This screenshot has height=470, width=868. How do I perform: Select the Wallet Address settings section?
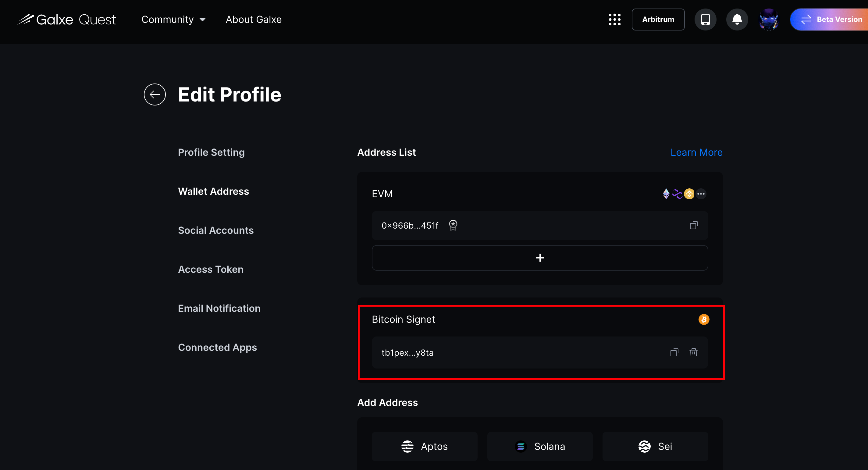tap(214, 191)
